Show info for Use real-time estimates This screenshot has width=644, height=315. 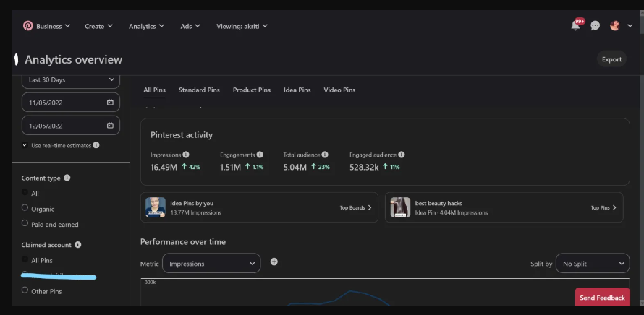pos(96,145)
